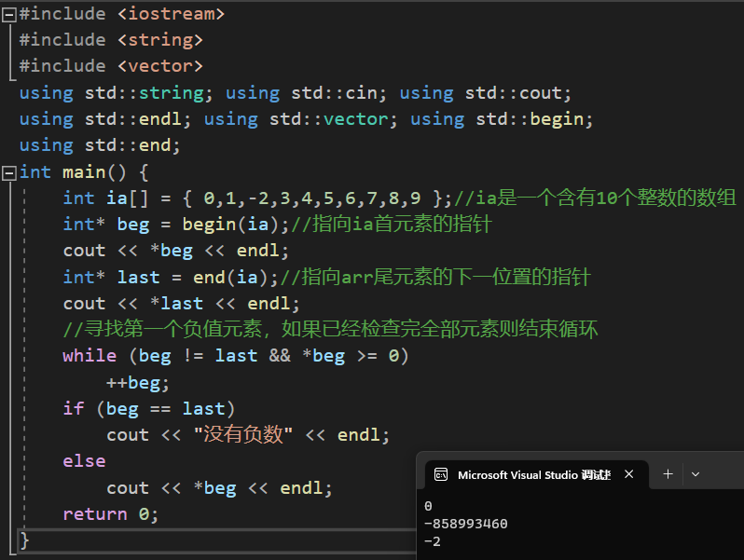Place cursor on #include <iostream> line
The width and height of the screenshot is (744, 560).
coord(121,14)
